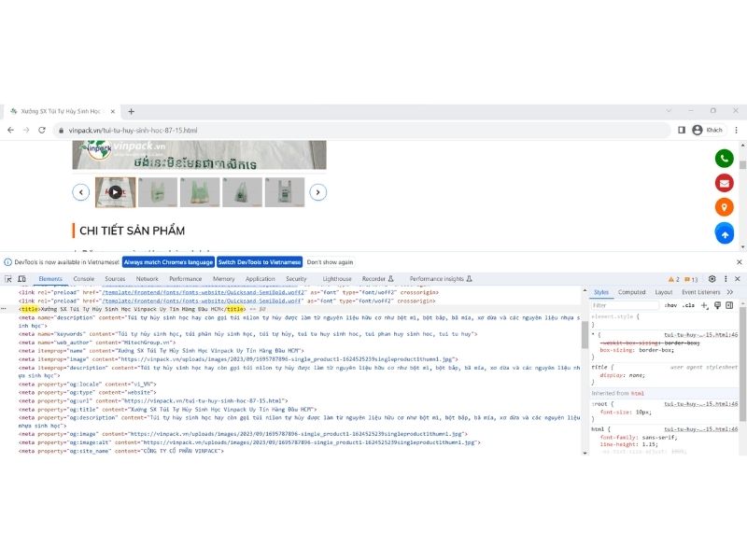Switch to the Console tab
Viewport: 747px width, 560px height.
(84, 279)
